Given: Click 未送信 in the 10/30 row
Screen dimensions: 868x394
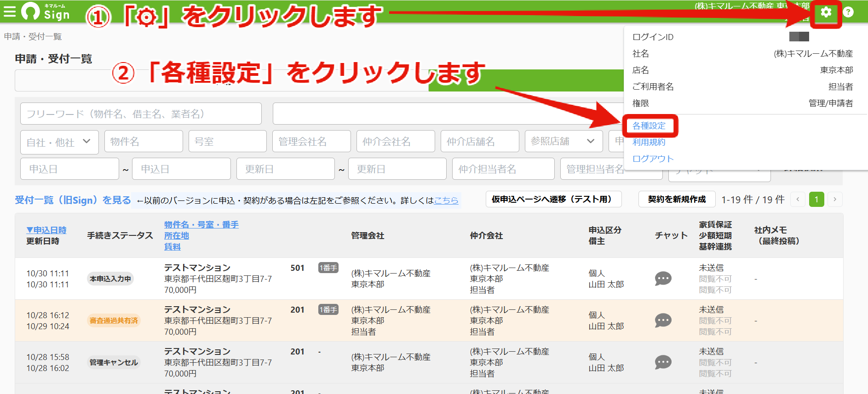Looking at the screenshot, I should coord(711,268).
